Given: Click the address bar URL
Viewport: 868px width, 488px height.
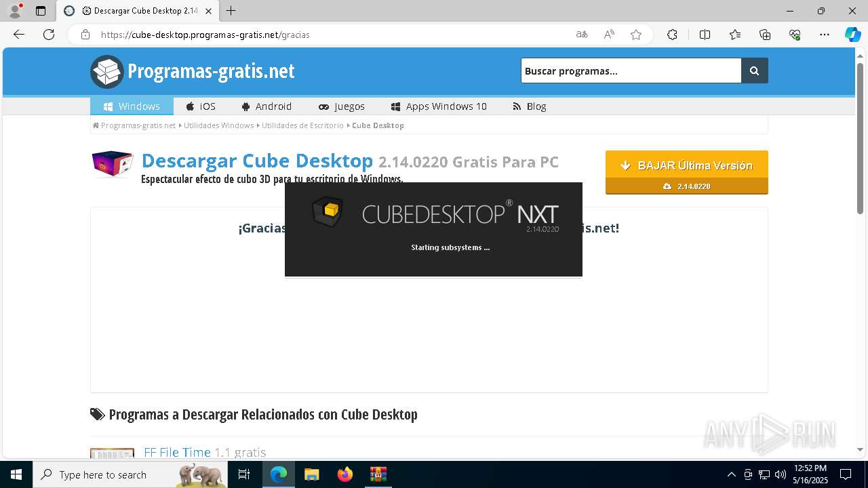Looking at the screenshot, I should [x=205, y=35].
